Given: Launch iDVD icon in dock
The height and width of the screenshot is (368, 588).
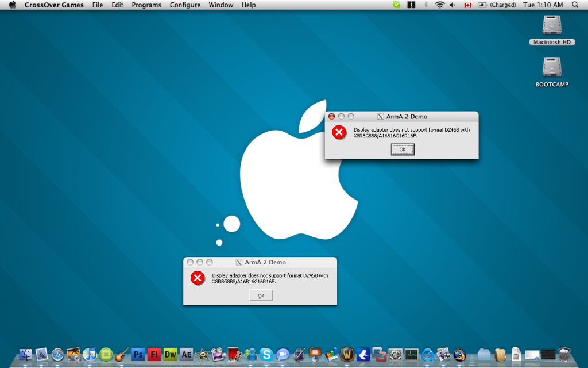Looking at the screenshot, I should pyautogui.click(x=218, y=354).
